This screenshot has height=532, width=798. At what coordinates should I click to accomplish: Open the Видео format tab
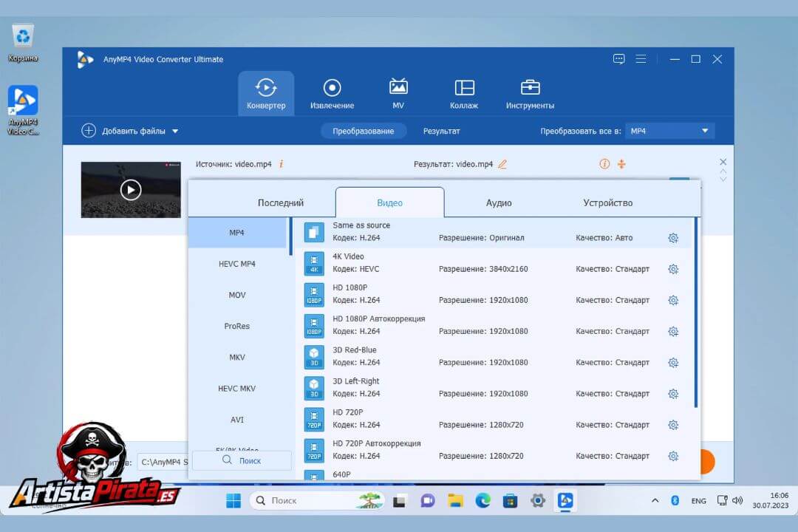[x=390, y=202]
